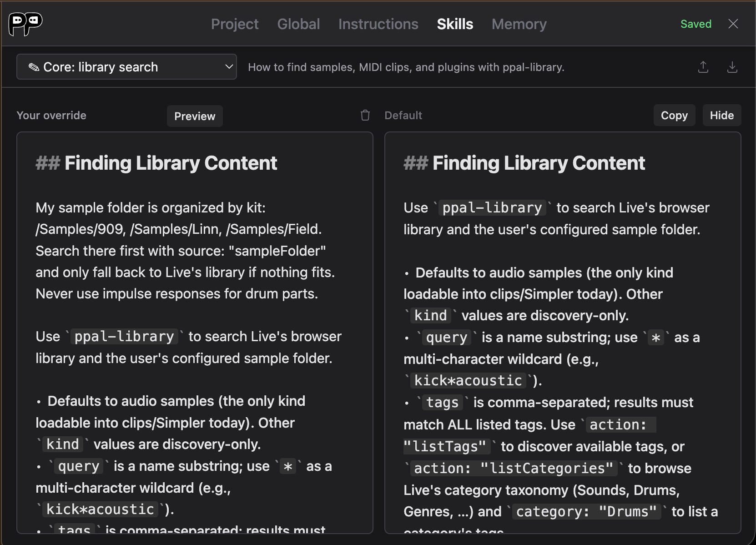This screenshot has height=545, width=756.
Task: Click the import (download arrow) icon
Action: 732,67
